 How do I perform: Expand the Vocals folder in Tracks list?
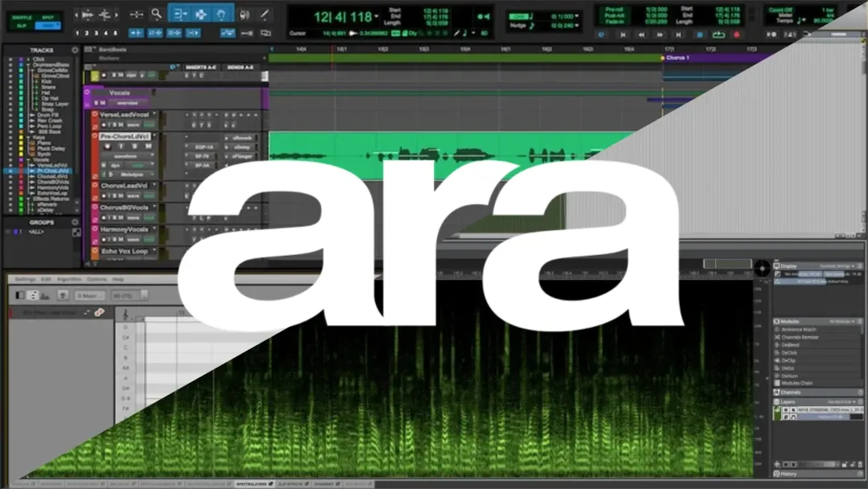point(28,159)
